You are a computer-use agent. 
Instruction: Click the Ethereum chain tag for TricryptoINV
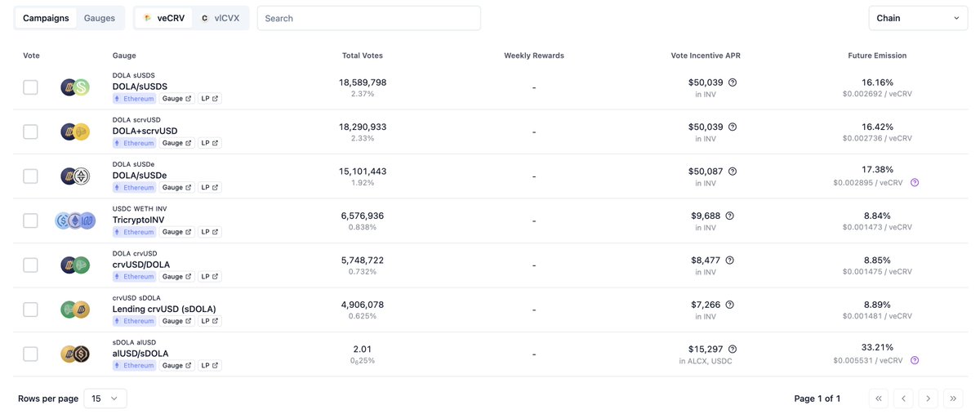135,232
